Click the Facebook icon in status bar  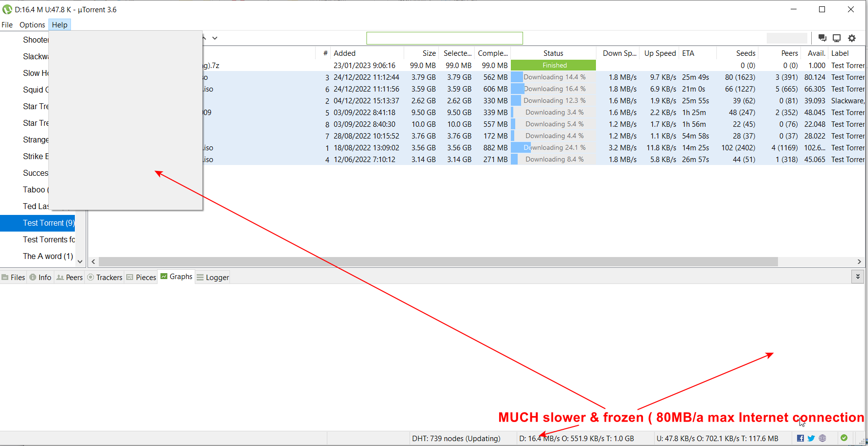pyautogui.click(x=800, y=438)
